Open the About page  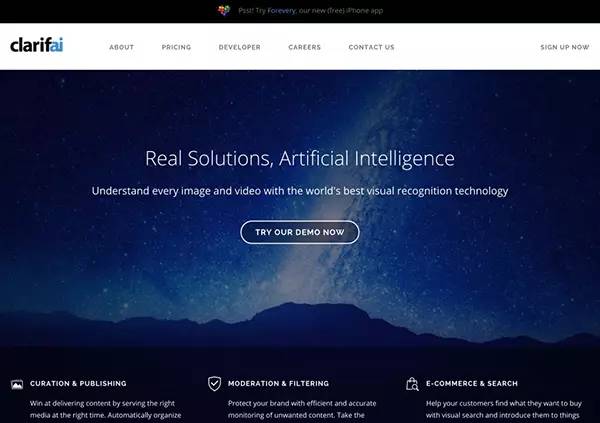121,47
